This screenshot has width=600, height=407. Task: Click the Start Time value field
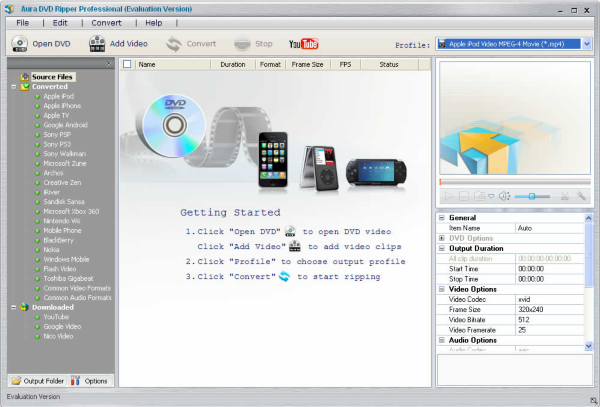tap(550, 268)
